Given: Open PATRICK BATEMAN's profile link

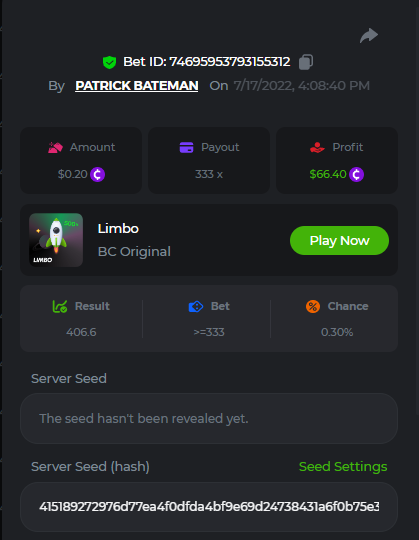Looking at the screenshot, I should 137,86.
